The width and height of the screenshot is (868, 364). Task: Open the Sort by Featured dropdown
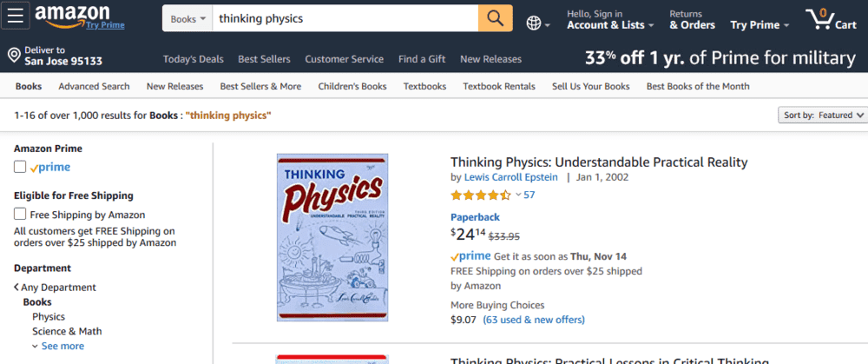pos(824,115)
